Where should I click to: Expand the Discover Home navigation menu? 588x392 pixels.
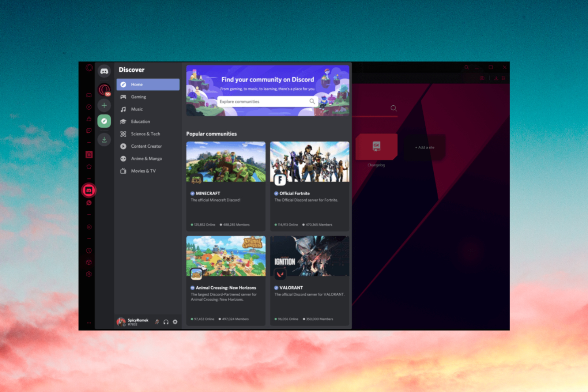(x=148, y=84)
